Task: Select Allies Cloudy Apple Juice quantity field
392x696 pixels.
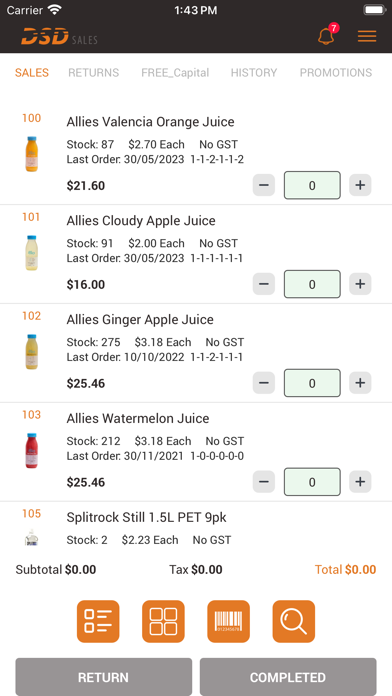Action: (x=312, y=284)
